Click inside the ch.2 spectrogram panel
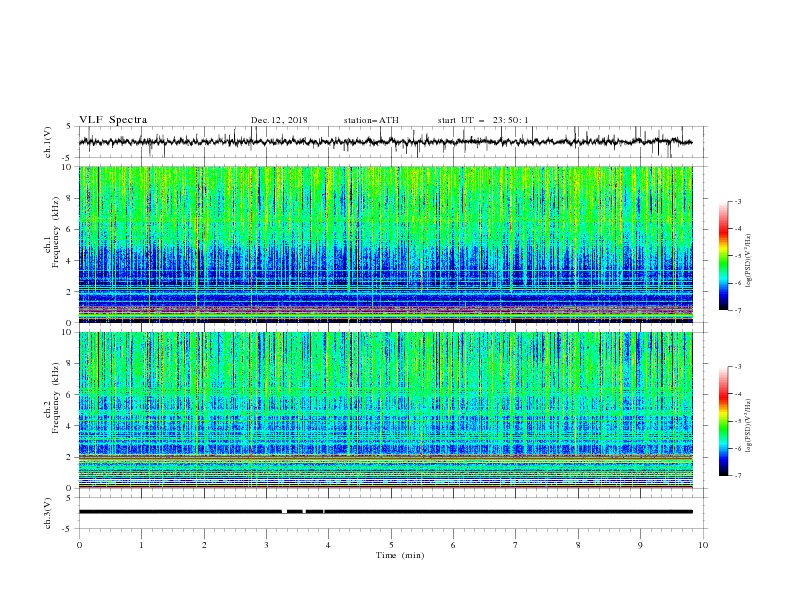The width and height of the screenshot is (792, 612). [385, 410]
